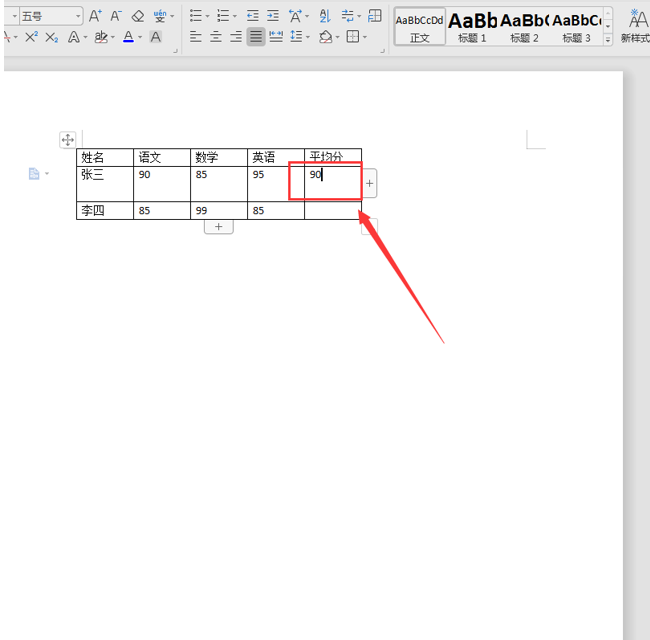Image resolution: width=650 pixels, height=640 pixels.
Task: Show next row of the styles gallery
Action: (608, 26)
